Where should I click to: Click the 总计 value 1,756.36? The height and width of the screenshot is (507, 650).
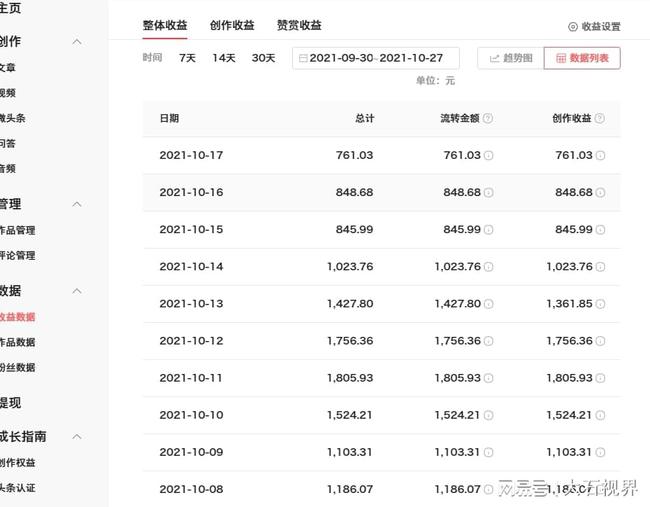(x=350, y=341)
